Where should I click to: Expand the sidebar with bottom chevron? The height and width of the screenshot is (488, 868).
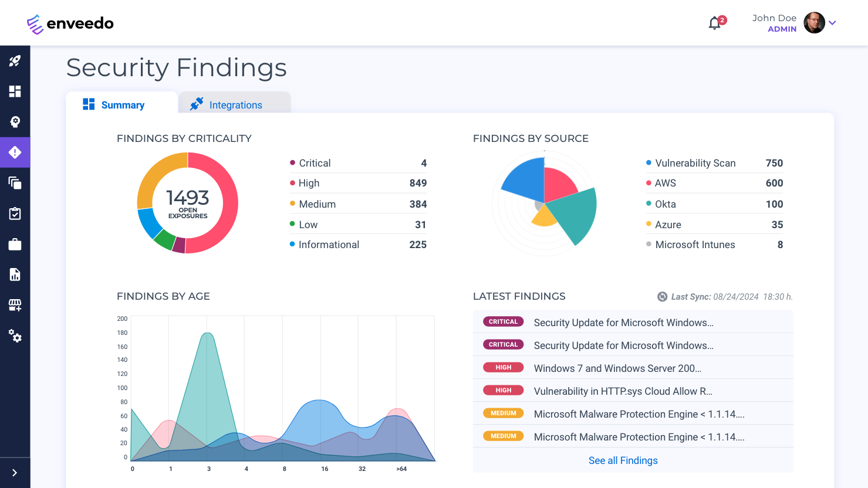(15, 473)
